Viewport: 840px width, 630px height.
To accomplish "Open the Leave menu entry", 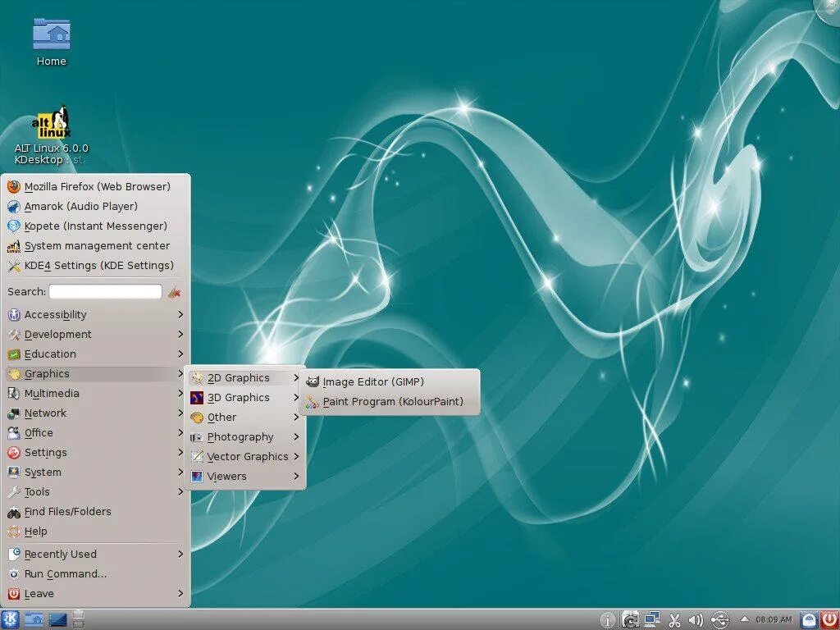I will pyautogui.click(x=96, y=594).
